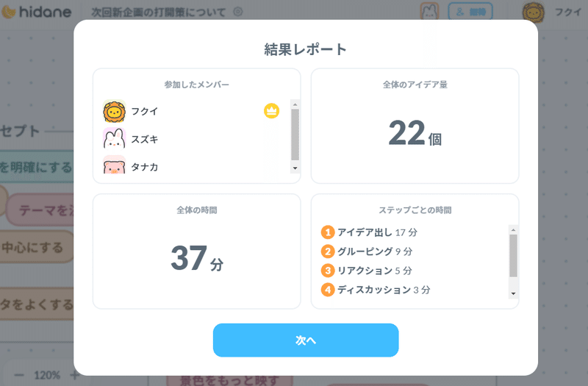This screenshot has height=386, width=588.
Task: Click the gold crown badge beside フクイ
Action: [271, 111]
